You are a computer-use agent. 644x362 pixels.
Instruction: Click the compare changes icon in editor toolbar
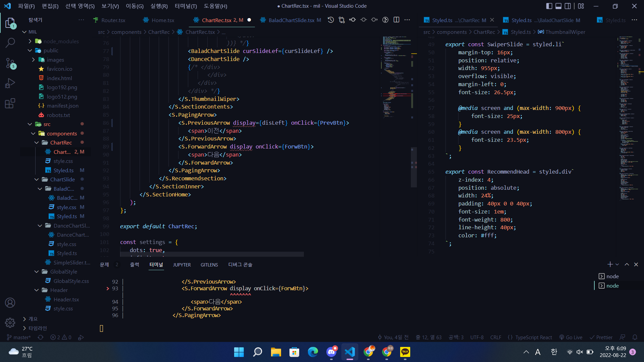[342, 20]
